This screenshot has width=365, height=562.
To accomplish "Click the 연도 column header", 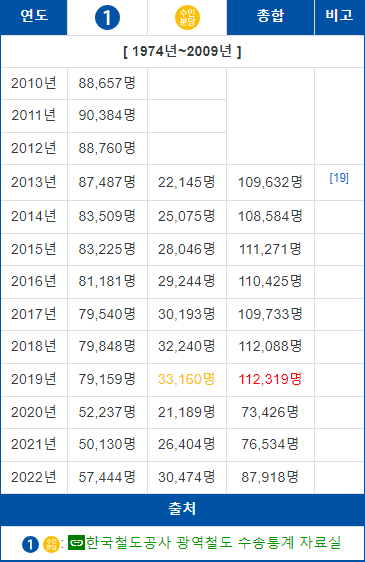I will pyautogui.click(x=34, y=16).
